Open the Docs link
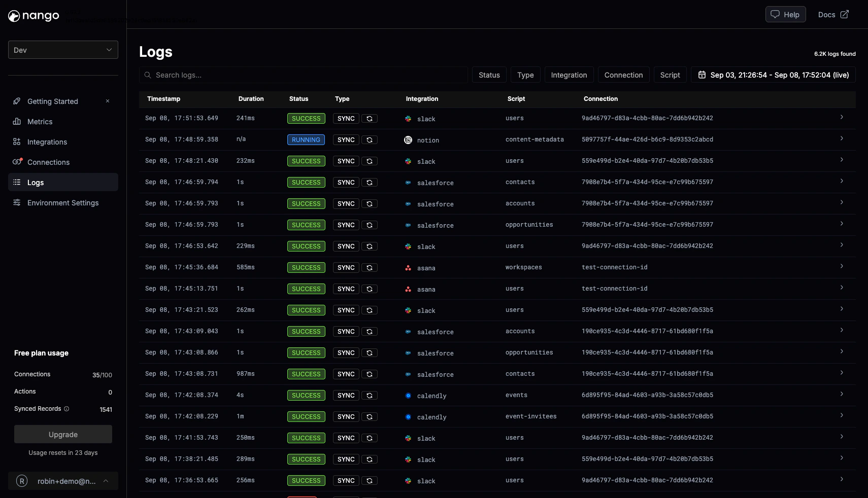Image resolution: width=868 pixels, height=498 pixels. point(833,14)
